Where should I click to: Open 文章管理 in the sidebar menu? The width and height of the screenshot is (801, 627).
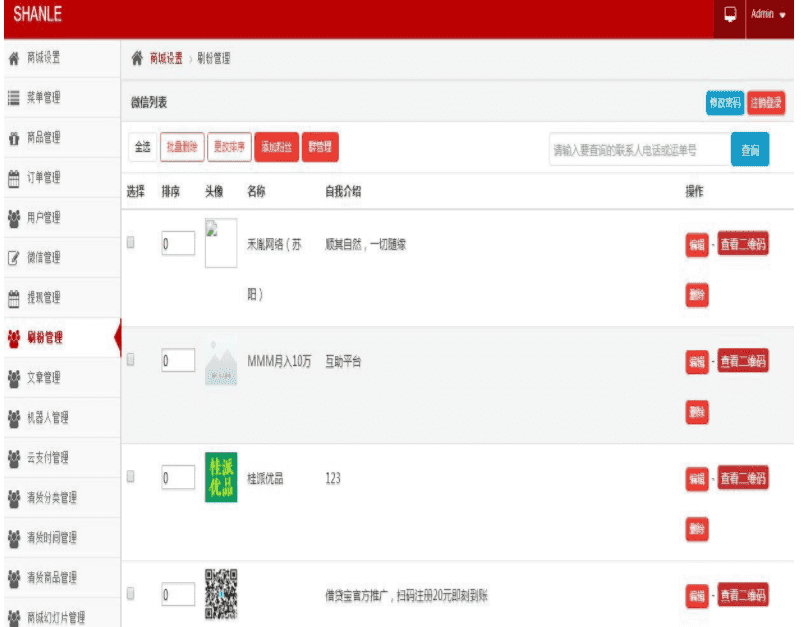43,378
